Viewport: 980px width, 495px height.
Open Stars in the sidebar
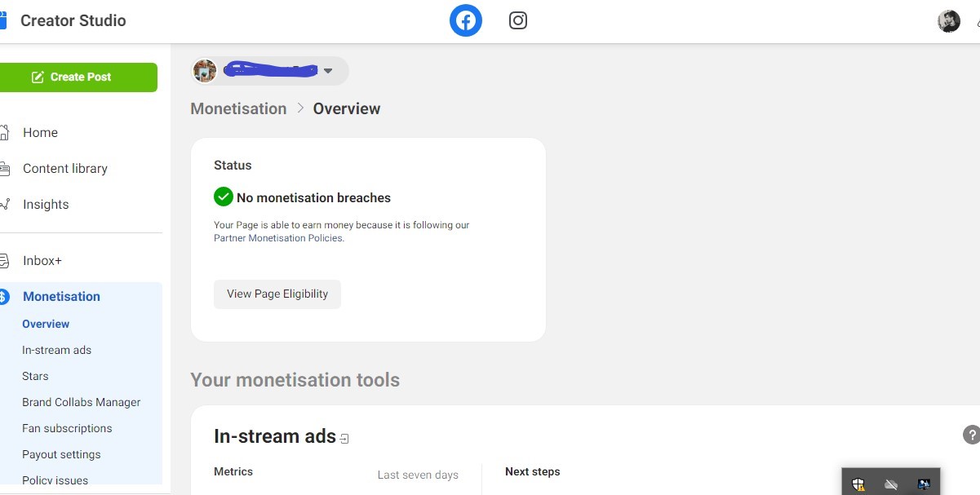tap(35, 376)
